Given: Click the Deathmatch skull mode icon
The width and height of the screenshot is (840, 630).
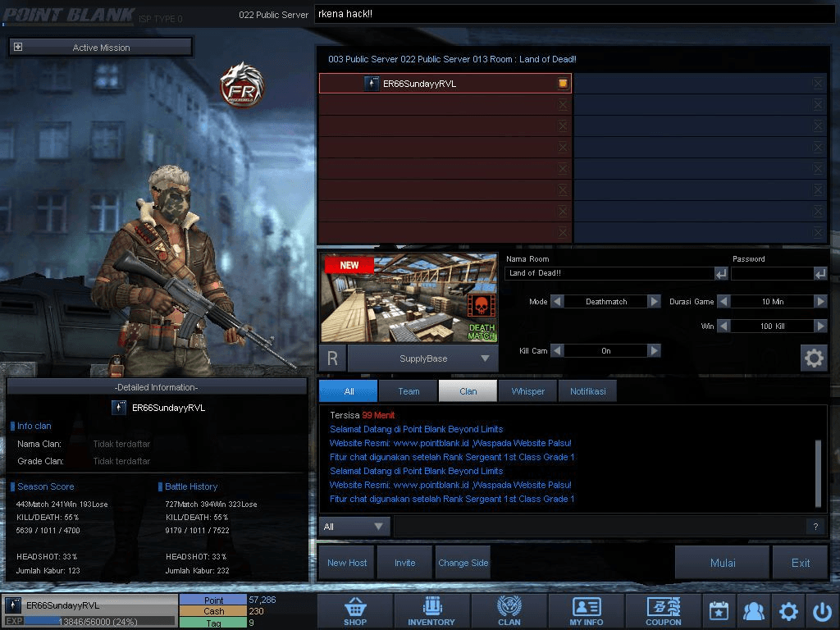Looking at the screenshot, I should tap(481, 306).
